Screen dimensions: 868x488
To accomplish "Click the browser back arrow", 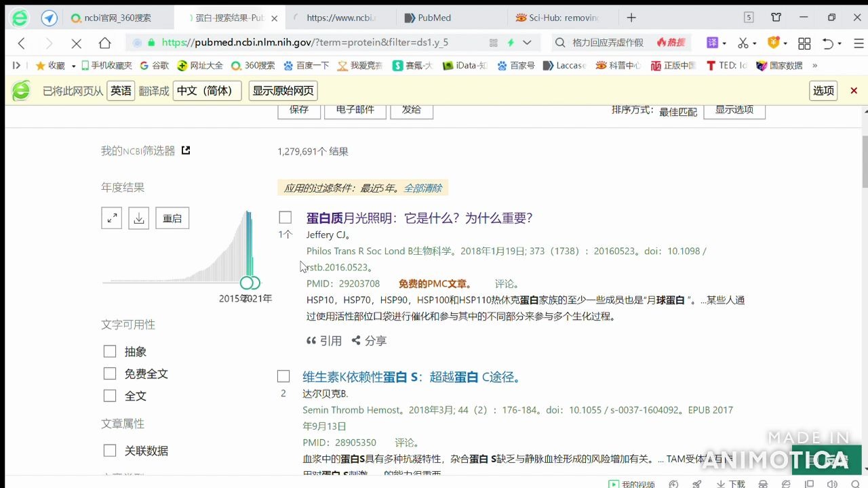I will 22,43.
